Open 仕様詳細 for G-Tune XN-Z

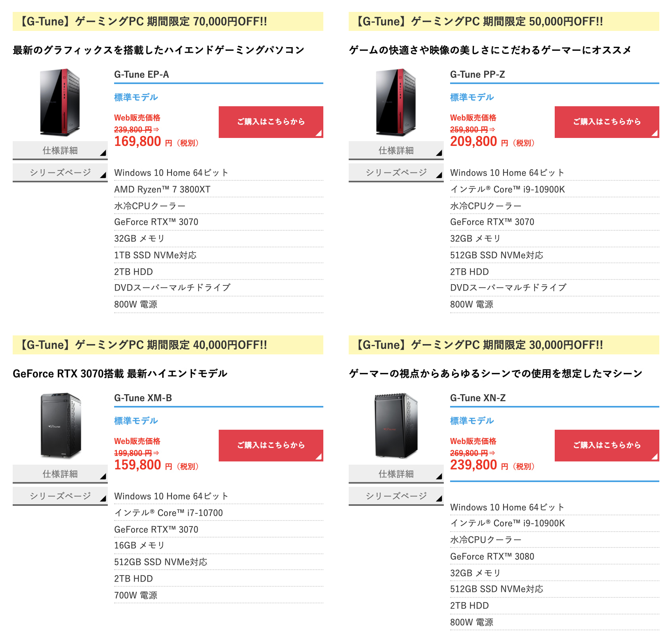[396, 474]
